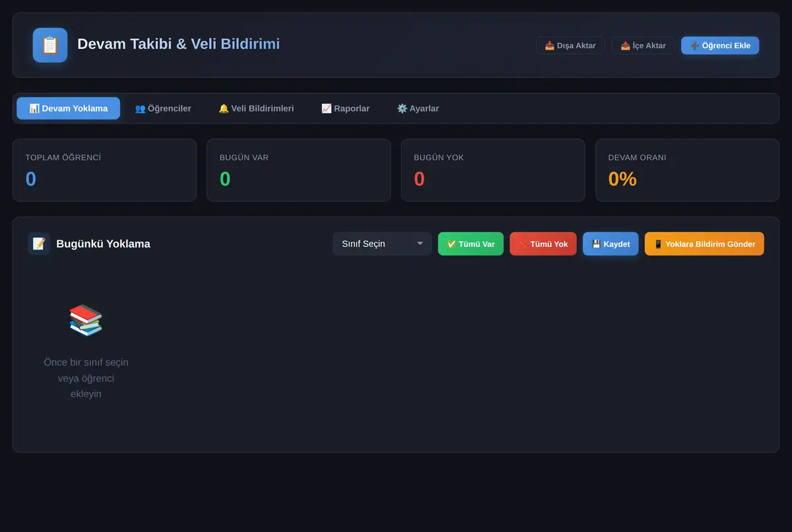Screen dimensions: 792x532
Task: Click the Bugün Yok stat card
Action: coord(493,170)
